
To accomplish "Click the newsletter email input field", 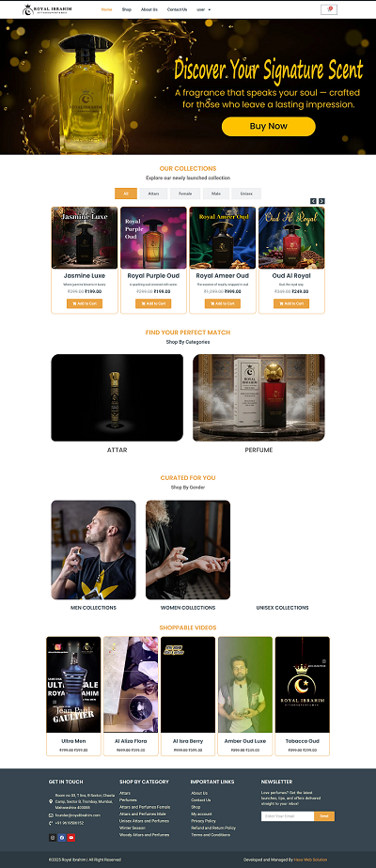I will pos(288,816).
